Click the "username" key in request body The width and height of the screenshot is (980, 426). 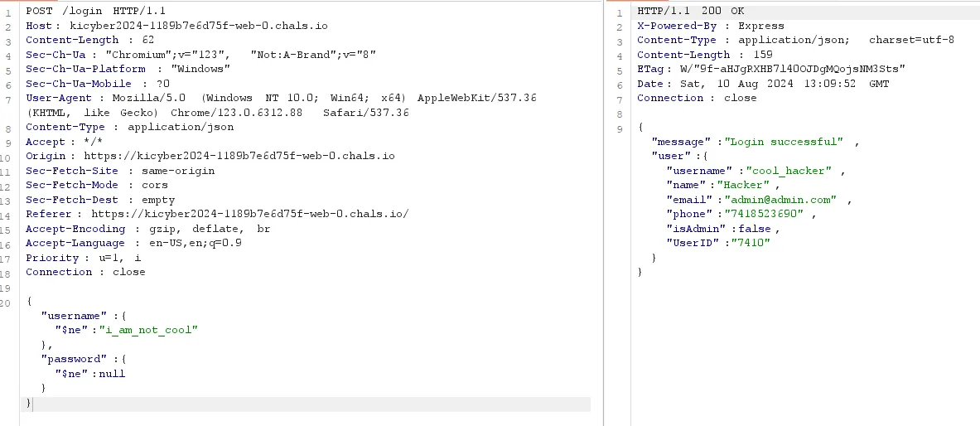75,316
